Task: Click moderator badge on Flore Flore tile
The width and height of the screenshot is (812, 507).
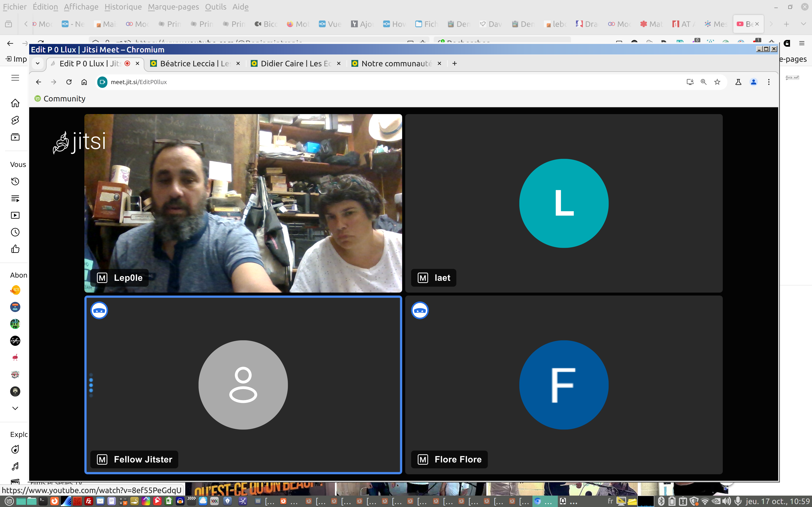Action: [x=423, y=459]
